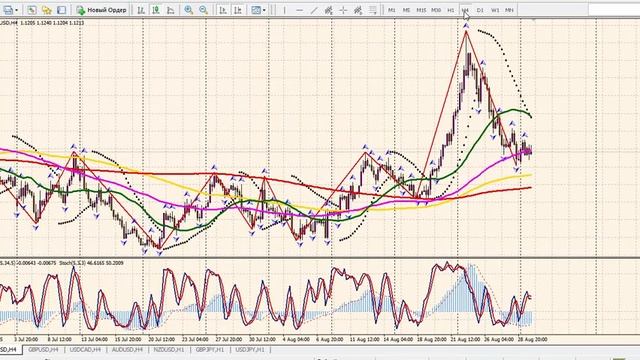
Task: Toggle the Chart Shift icon
Action: (238, 10)
